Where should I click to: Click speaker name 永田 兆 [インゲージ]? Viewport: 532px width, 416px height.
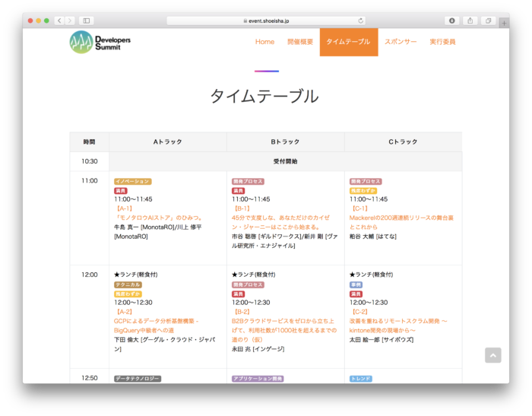click(x=258, y=349)
